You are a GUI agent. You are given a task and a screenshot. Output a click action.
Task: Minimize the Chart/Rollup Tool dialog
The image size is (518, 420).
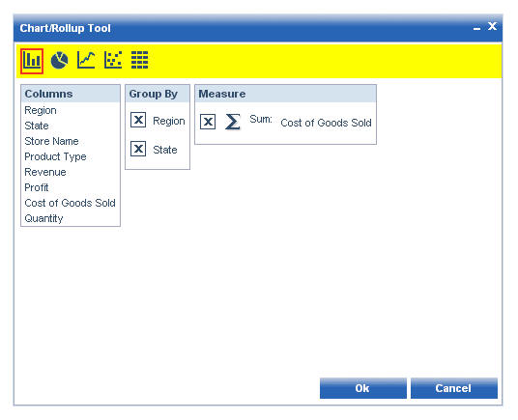476,29
